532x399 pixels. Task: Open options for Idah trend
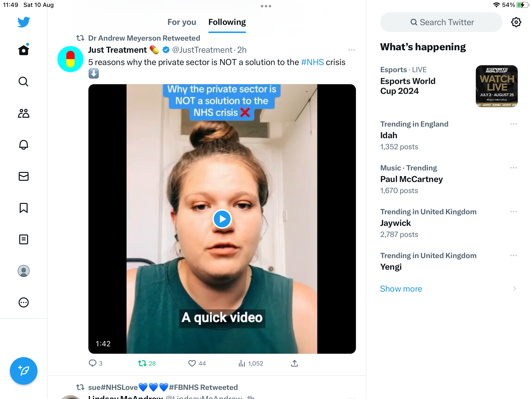click(514, 124)
